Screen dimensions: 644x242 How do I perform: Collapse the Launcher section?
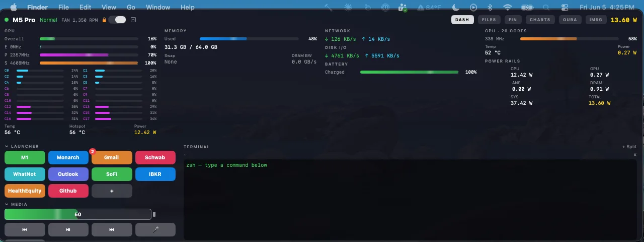[7, 146]
